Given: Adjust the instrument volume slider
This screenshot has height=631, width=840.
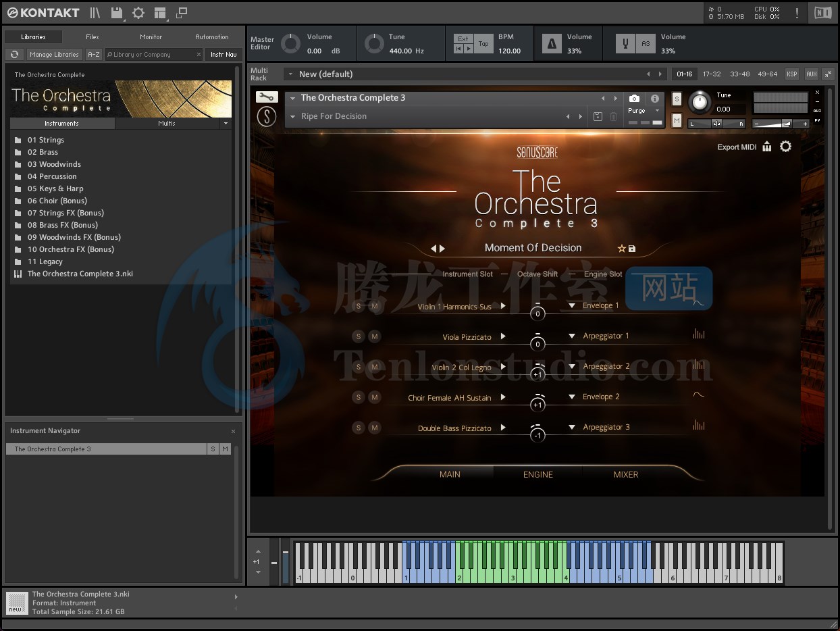Looking at the screenshot, I should point(781,124).
